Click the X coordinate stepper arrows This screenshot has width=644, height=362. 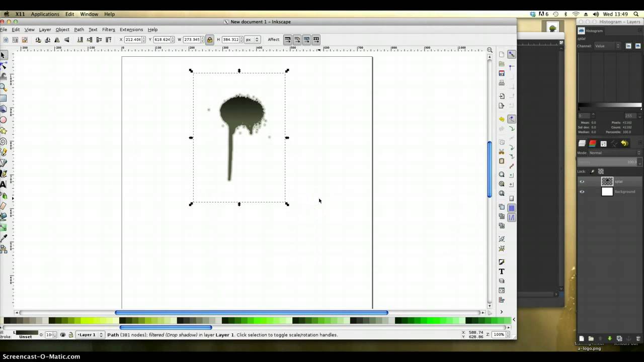[144, 40]
